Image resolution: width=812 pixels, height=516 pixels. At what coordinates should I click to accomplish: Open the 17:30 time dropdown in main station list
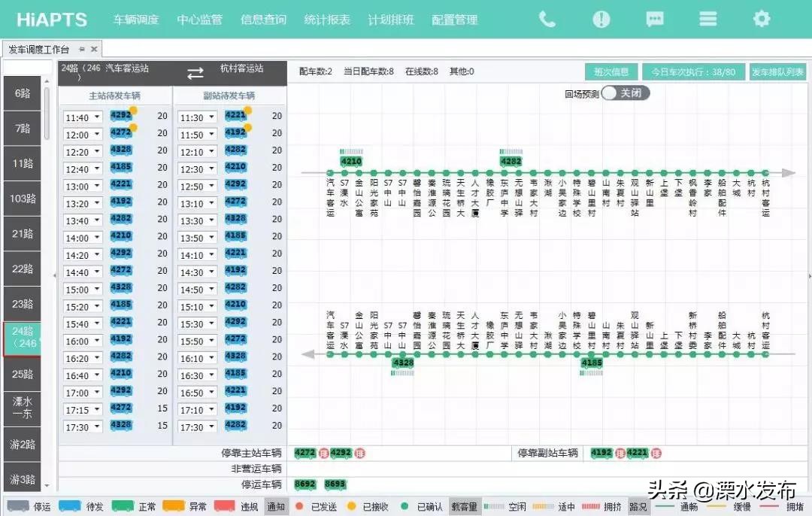tap(82, 427)
